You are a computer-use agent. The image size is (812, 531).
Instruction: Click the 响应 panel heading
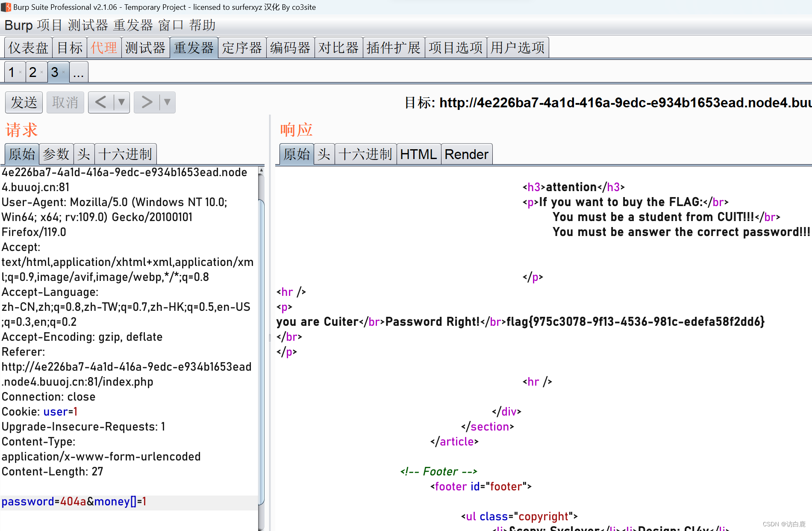point(297,130)
